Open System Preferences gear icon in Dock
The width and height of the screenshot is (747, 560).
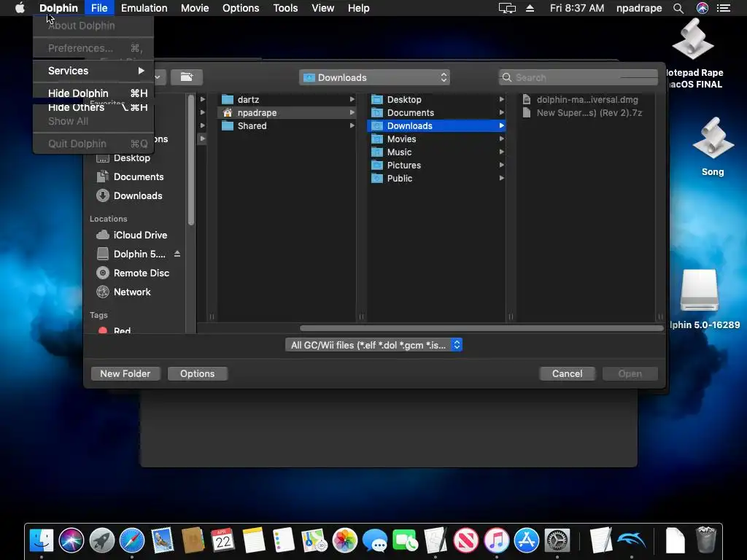(557, 540)
